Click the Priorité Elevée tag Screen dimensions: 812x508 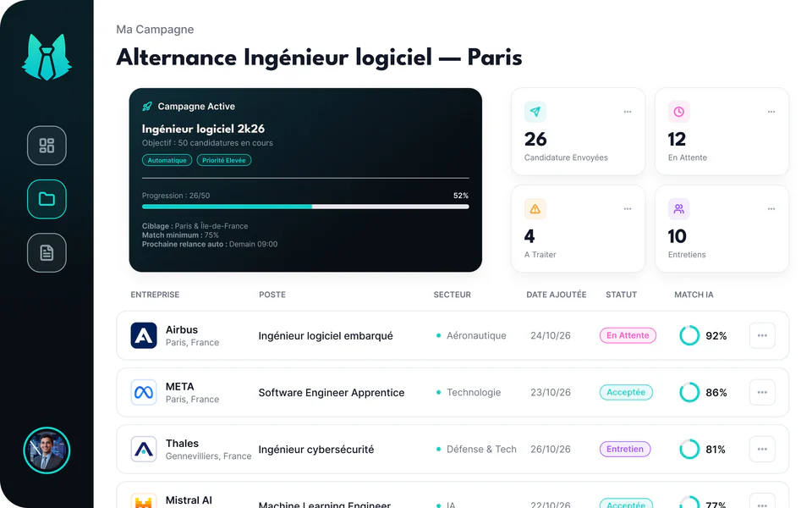pos(223,160)
